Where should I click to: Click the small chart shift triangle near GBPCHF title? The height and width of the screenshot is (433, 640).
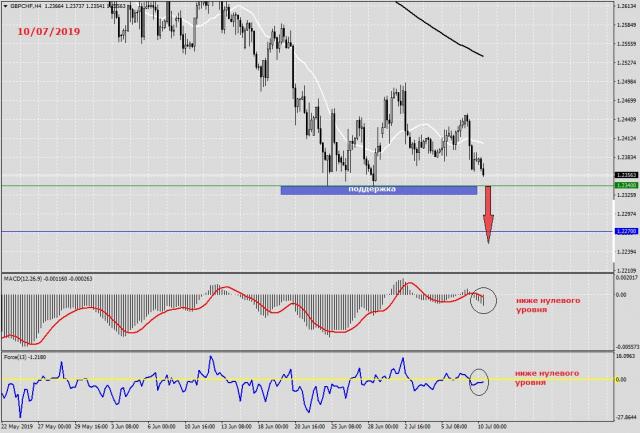click(x=5, y=6)
